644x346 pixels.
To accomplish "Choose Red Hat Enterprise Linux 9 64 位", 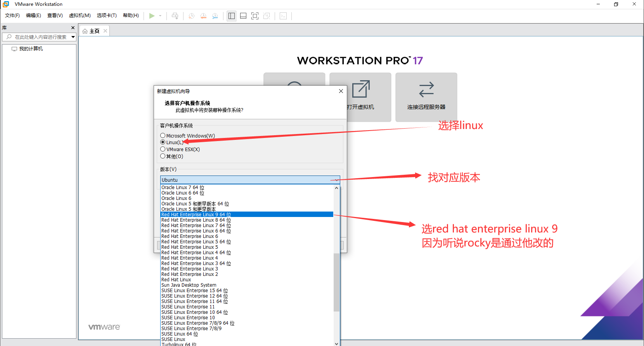I will coord(247,215).
